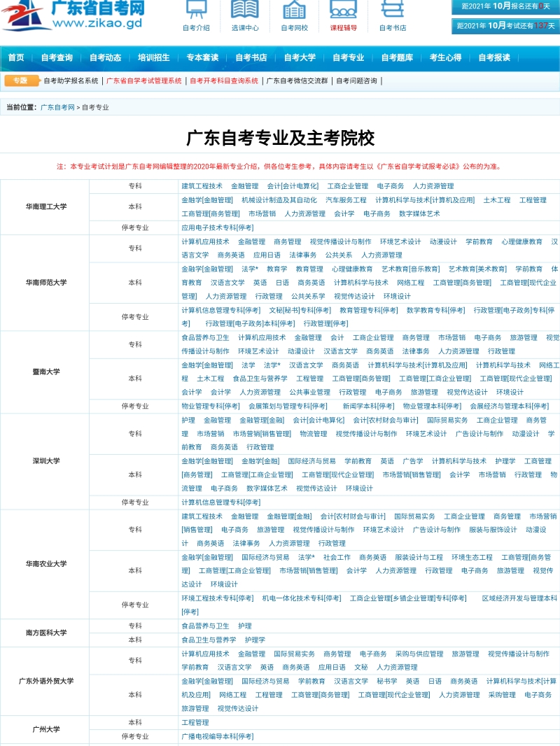The width and height of the screenshot is (560, 746).
Task: Open 自考助学报名系统 link
Action: [x=71, y=81]
